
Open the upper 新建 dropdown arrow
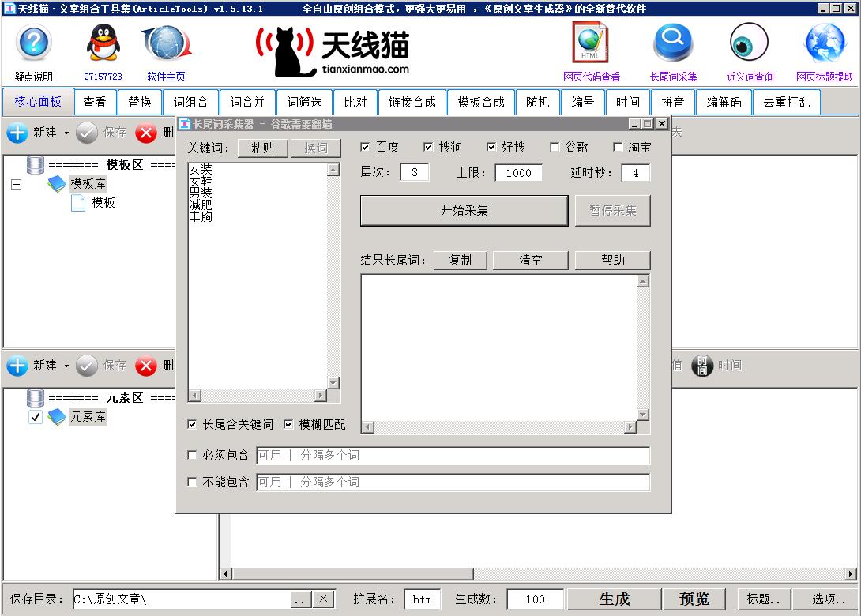66,133
